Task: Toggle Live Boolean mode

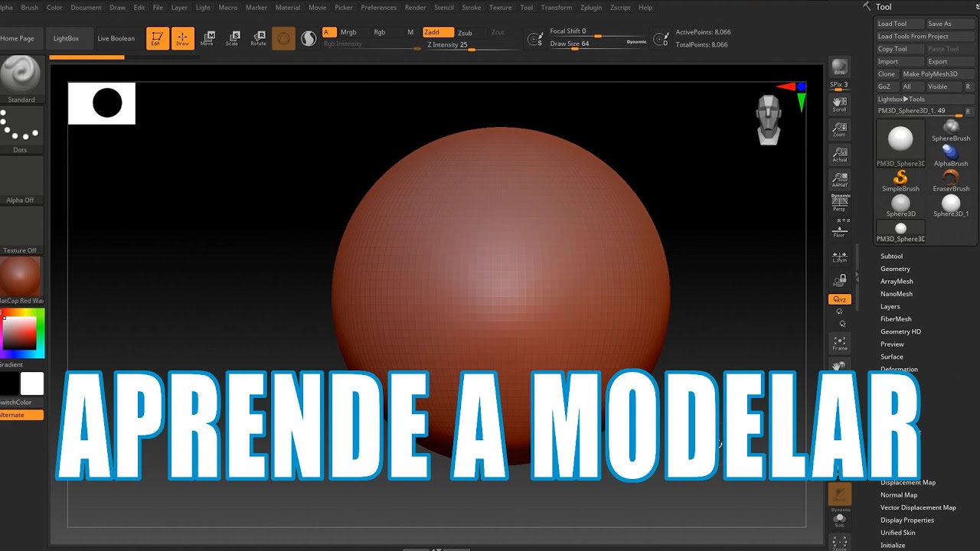Action: coord(116,38)
